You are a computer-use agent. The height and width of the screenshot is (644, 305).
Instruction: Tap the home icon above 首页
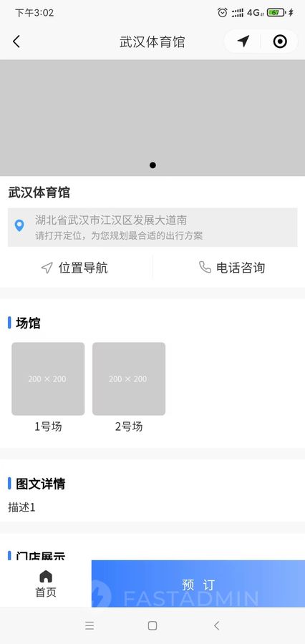(46, 576)
